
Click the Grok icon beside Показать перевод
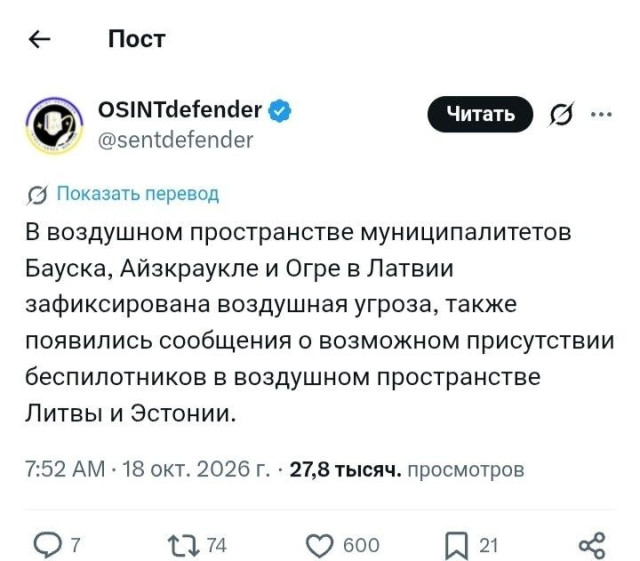pyautogui.click(x=38, y=195)
